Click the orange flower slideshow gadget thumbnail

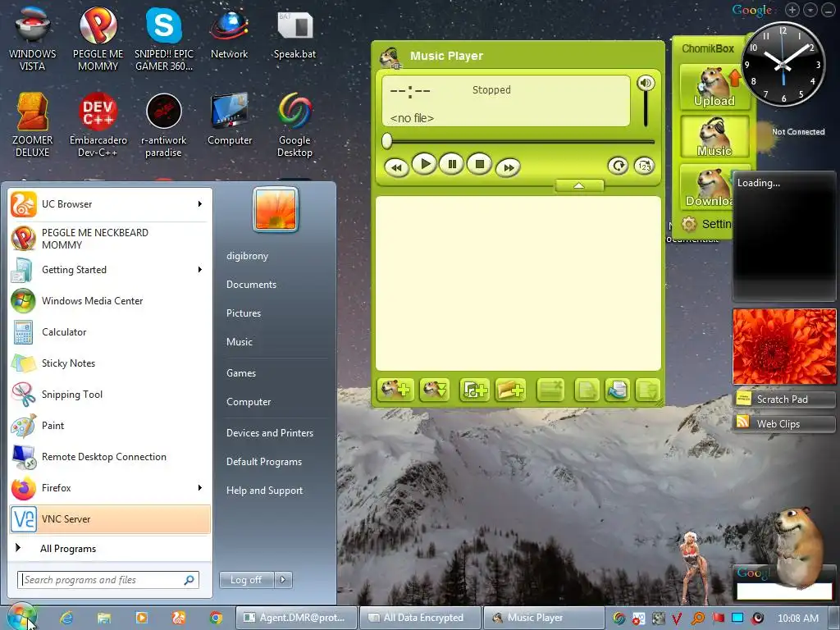[784, 346]
